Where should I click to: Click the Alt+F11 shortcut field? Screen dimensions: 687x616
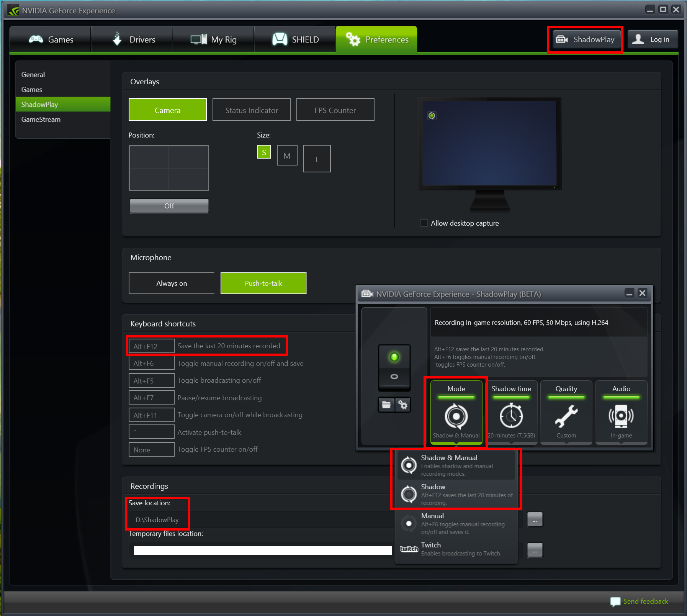[x=151, y=415]
